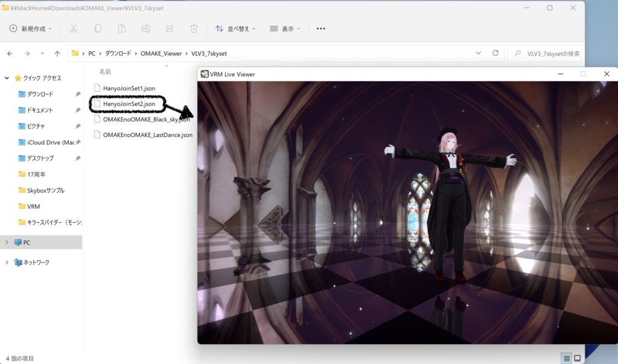Image resolution: width=618 pixels, height=364 pixels.
Task: Expand the PC tree node
Action: coord(7,242)
